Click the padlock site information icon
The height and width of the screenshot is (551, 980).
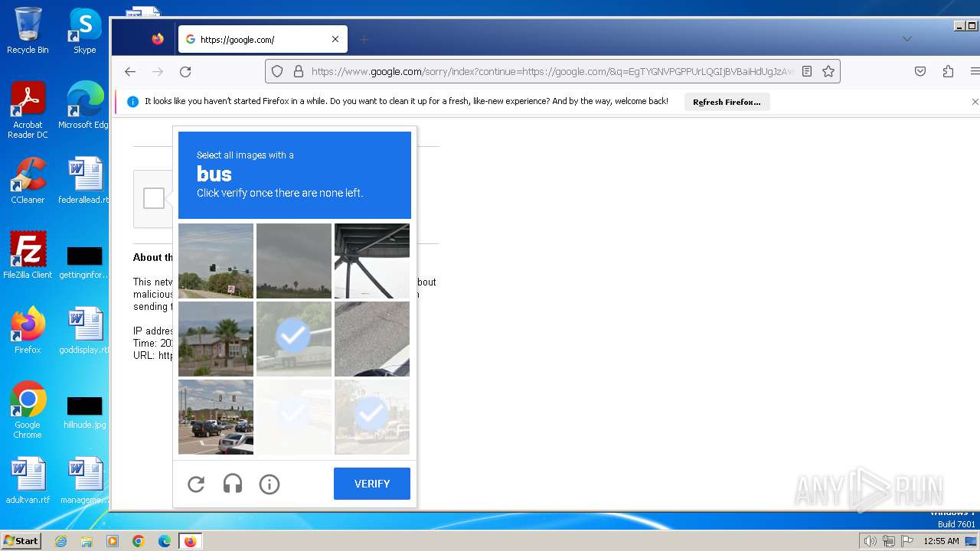[298, 71]
